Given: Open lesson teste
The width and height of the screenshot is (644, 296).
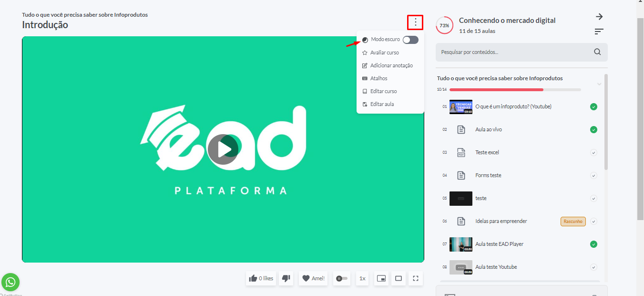Looking at the screenshot, I should pyautogui.click(x=481, y=198).
